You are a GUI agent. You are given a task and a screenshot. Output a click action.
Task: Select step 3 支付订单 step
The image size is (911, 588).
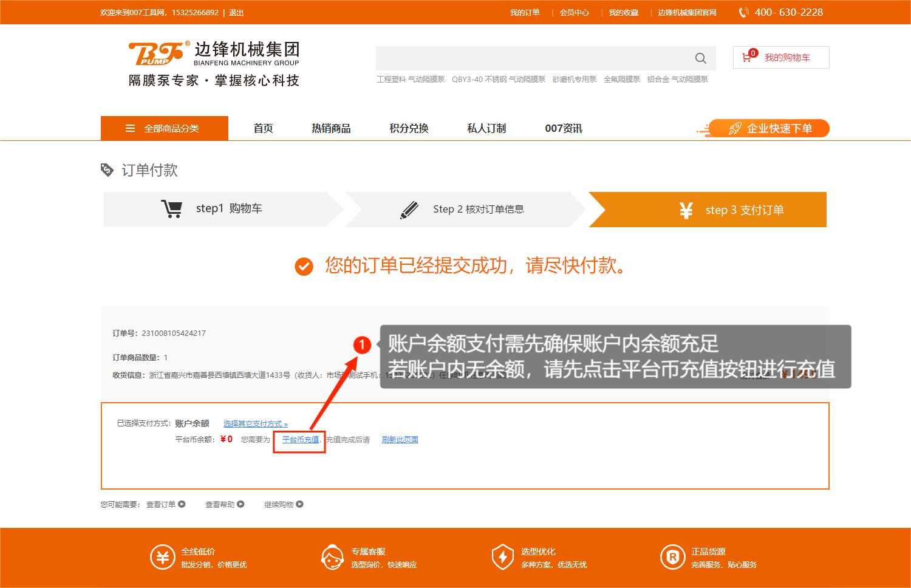click(x=708, y=210)
